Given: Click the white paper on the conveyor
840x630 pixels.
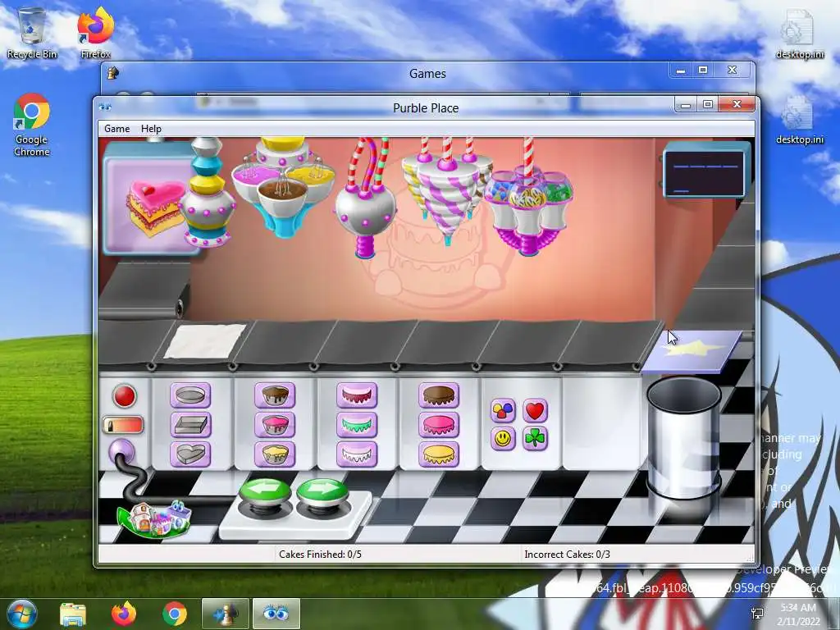Looking at the screenshot, I should tap(205, 340).
